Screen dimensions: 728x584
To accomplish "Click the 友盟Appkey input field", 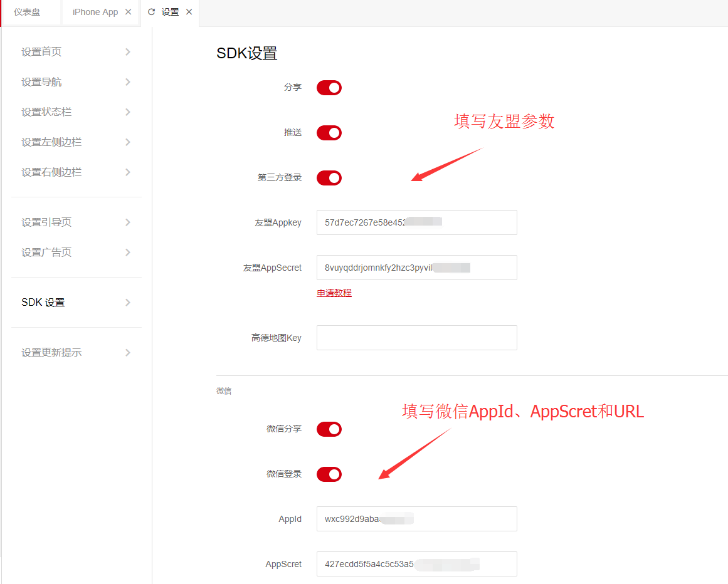I will tap(416, 222).
